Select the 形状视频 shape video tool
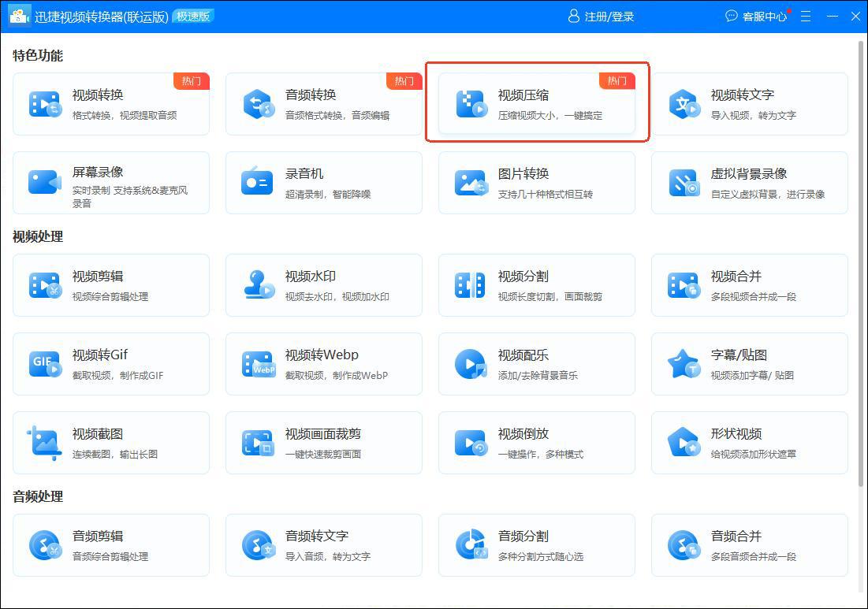 [750, 443]
